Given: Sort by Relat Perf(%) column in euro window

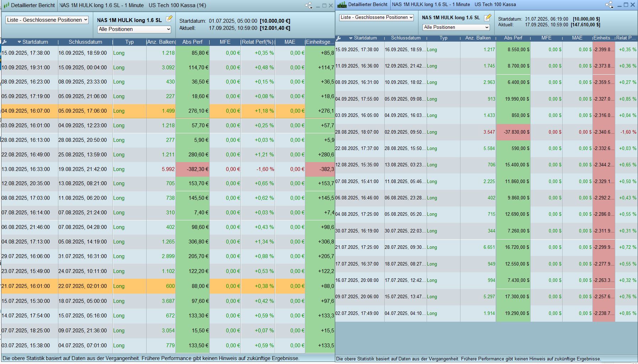Looking at the screenshot, I should tap(258, 42).
